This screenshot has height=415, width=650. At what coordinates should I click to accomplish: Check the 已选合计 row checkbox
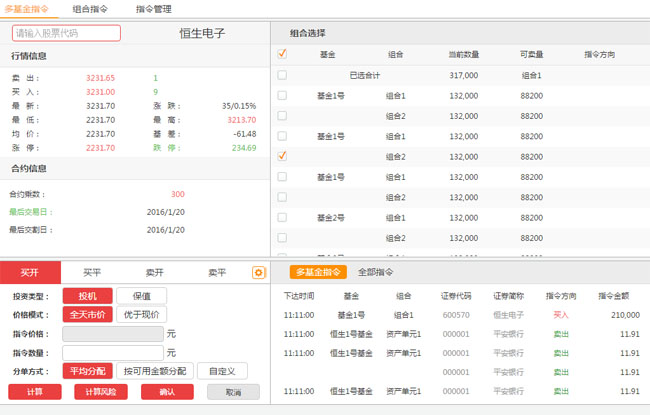click(x=282, y=75)
